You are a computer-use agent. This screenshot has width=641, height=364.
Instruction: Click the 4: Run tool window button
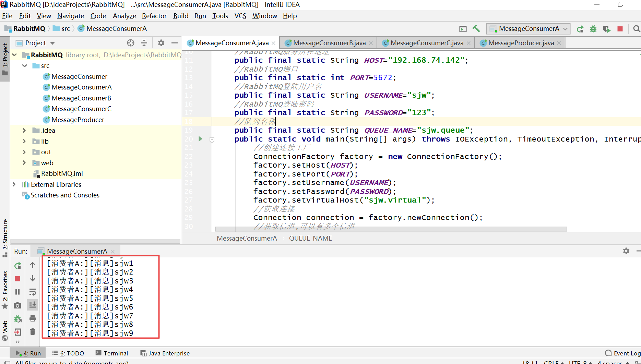[28, 353]
